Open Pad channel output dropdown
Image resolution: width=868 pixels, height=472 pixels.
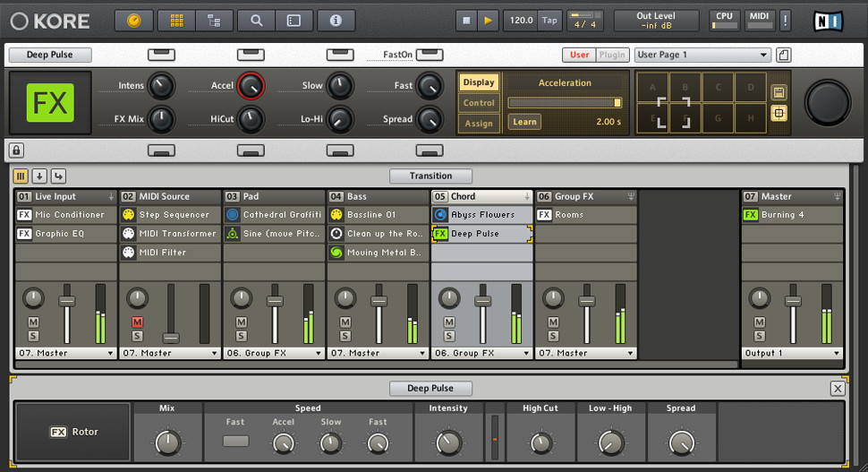pos(273,353)
